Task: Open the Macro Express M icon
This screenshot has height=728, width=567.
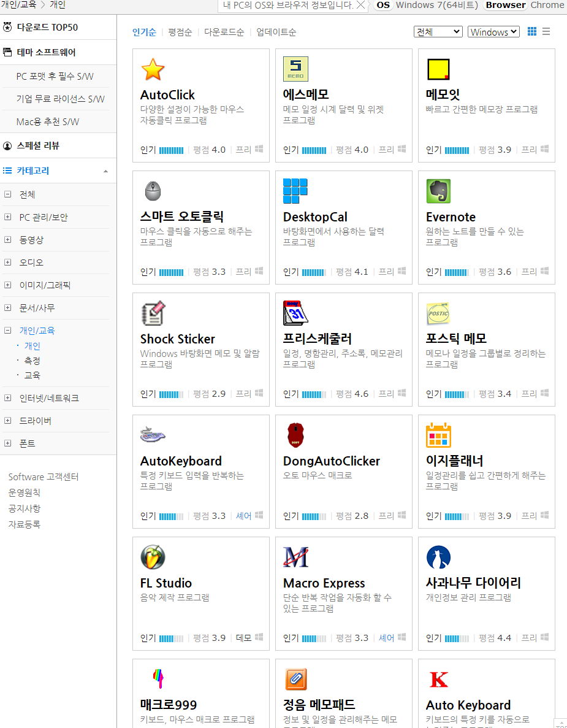Action: pos(295,557)
